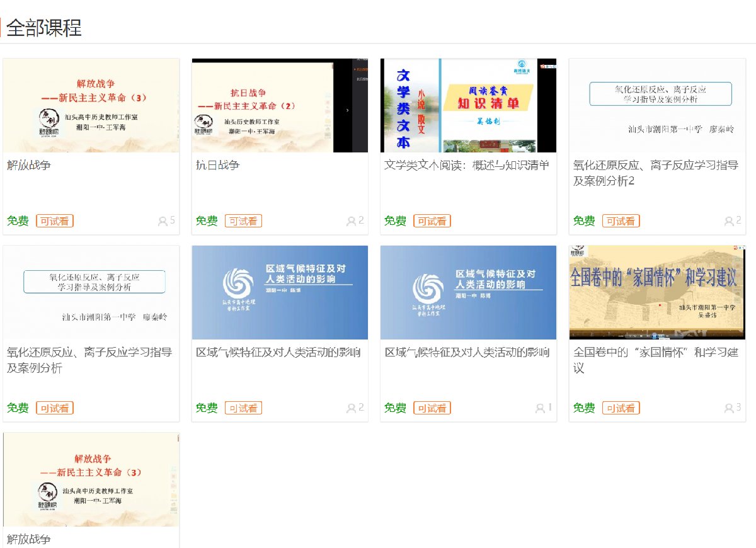This screenshot has height=548, width=756.
Task: Open the 抗日战争 course thumbnail
Action: (280, 105)
